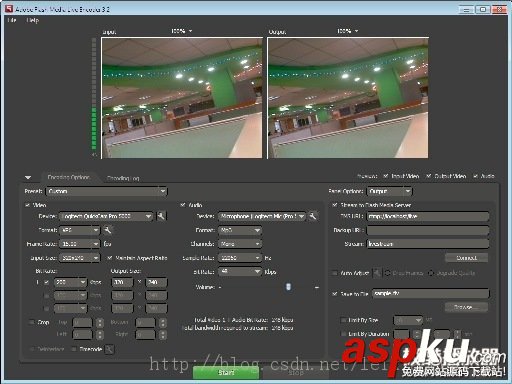
Task: Click the green Start button
Action: tap(226, 372)
